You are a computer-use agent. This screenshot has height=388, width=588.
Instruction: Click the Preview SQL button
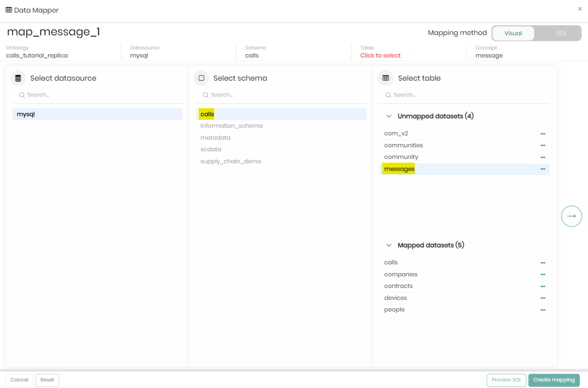[506, 380]
